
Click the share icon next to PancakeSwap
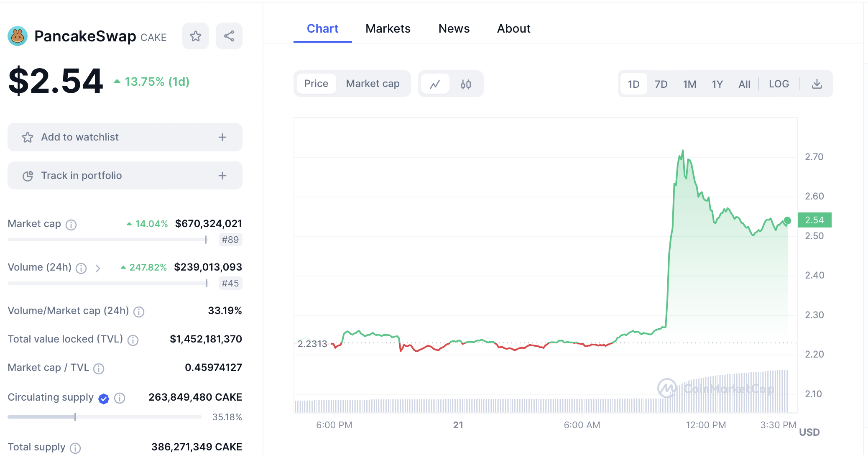click(229, 36)
